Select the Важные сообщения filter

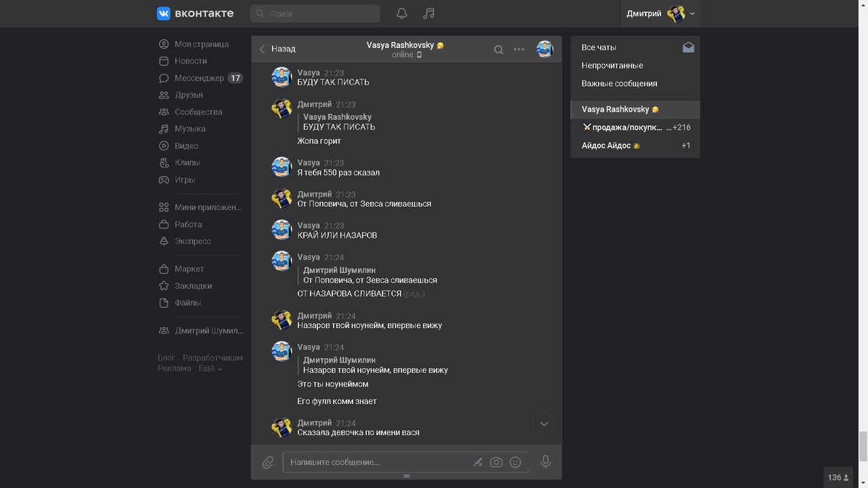point(619,83)
